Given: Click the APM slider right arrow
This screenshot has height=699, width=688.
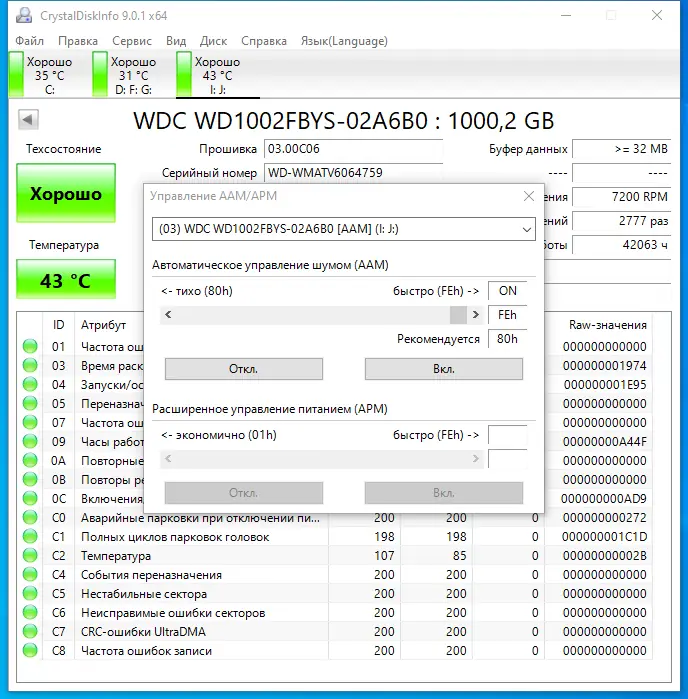Looking at the screenshot, I should pyautogui.click(x=476, y=459).
